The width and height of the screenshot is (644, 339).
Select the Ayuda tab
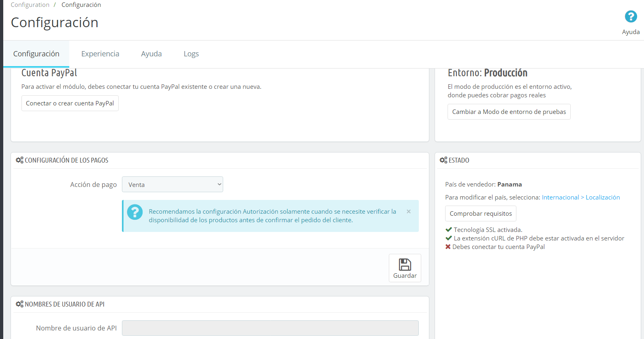[x=151, y=54]
